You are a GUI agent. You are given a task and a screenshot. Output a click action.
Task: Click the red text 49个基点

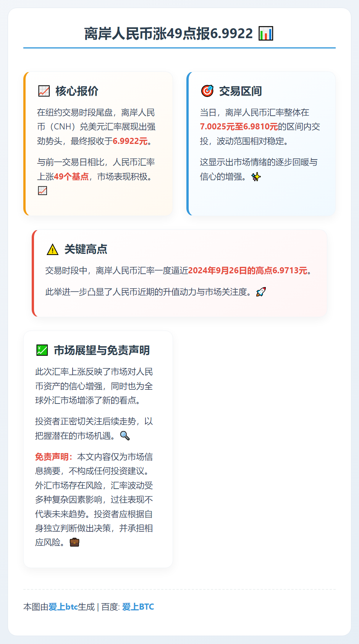71,177
